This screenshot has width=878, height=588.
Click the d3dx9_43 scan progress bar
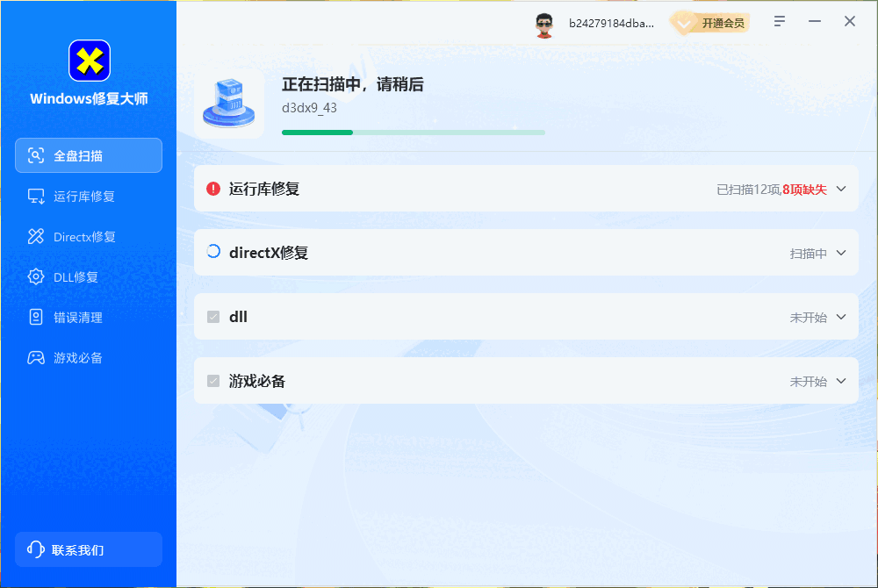point(413,132)
